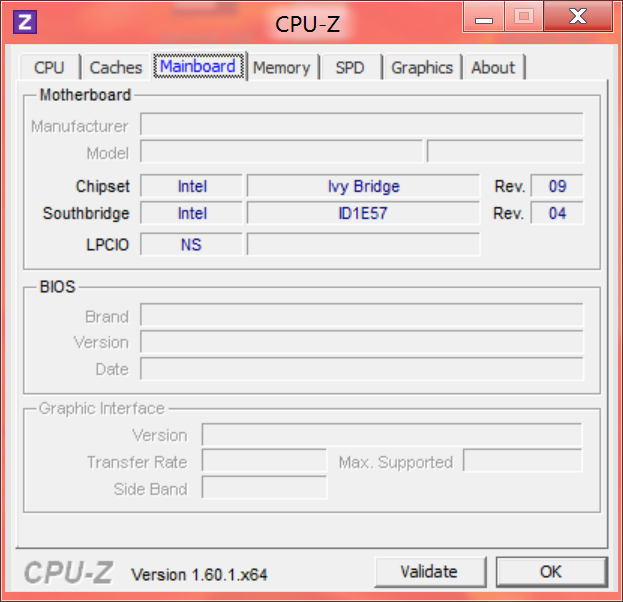Screen dimensions: 623x602
Task: Click the CPU-Z purple Z title icon
Action: point(27,21)
